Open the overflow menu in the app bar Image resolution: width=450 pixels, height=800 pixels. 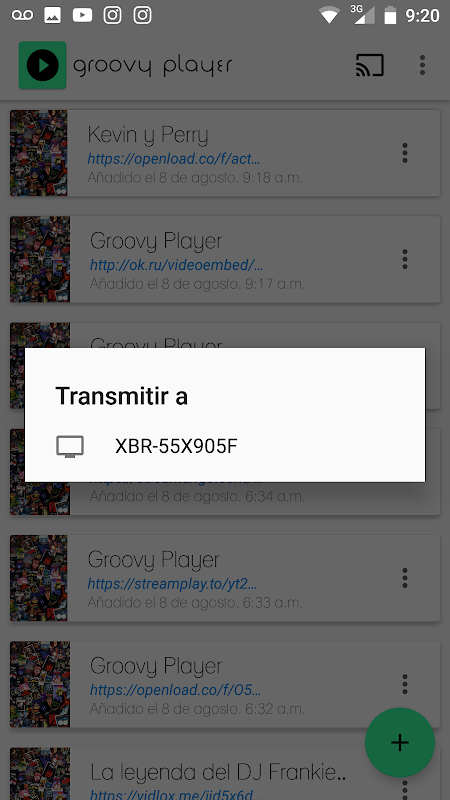click(x=422, y=65)
